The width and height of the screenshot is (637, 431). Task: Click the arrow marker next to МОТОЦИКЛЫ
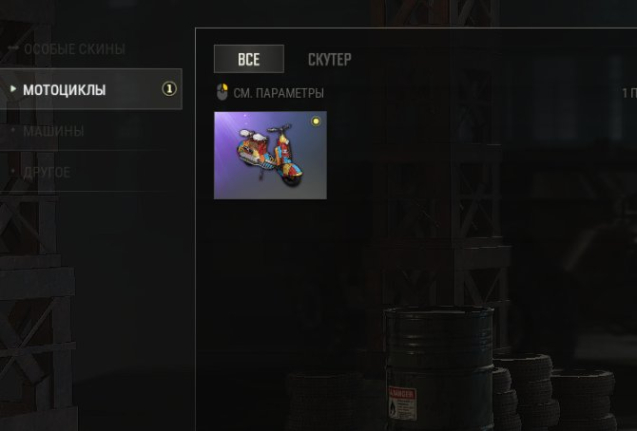point(13,88)
